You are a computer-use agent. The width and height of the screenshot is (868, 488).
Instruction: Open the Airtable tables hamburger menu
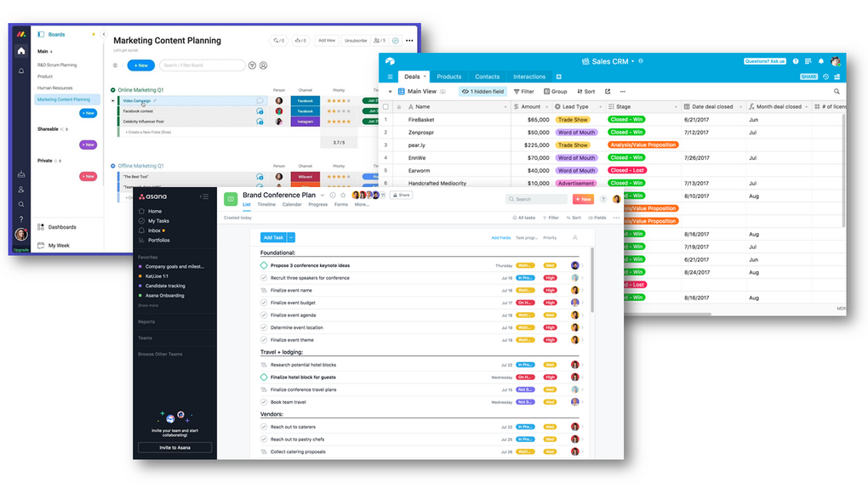[390, 77]
